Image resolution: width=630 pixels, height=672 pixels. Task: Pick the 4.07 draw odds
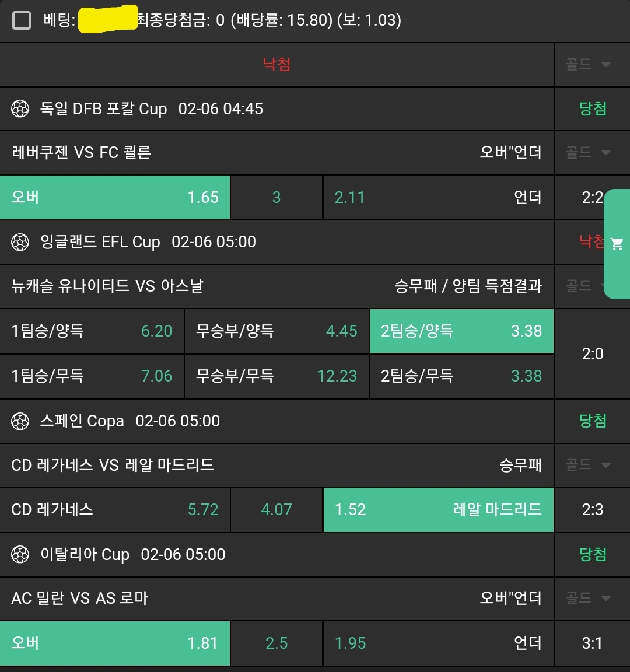276,510
